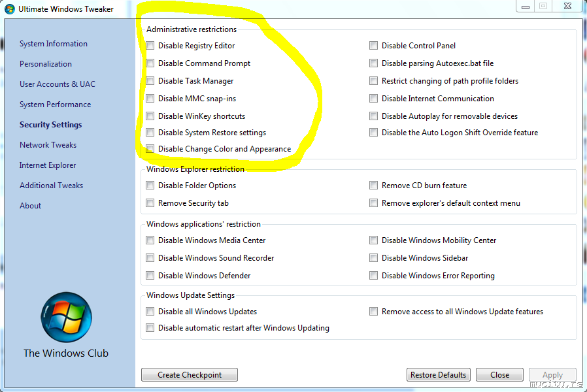Tick Disable System Restore settings
Viewport: 587px width, 392px height.
tap(150, 133)
